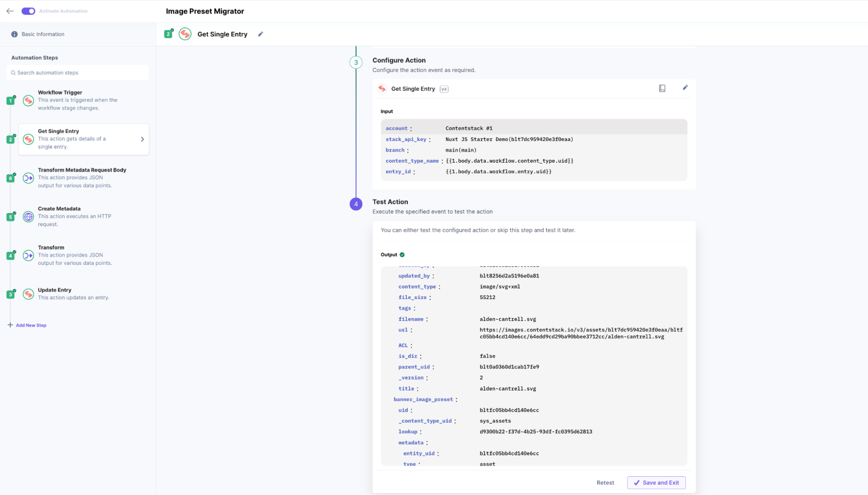
Task: Click header Contentstack logo beside Get Single Entry
Action: pyautogui.click(x=185, y=34)
